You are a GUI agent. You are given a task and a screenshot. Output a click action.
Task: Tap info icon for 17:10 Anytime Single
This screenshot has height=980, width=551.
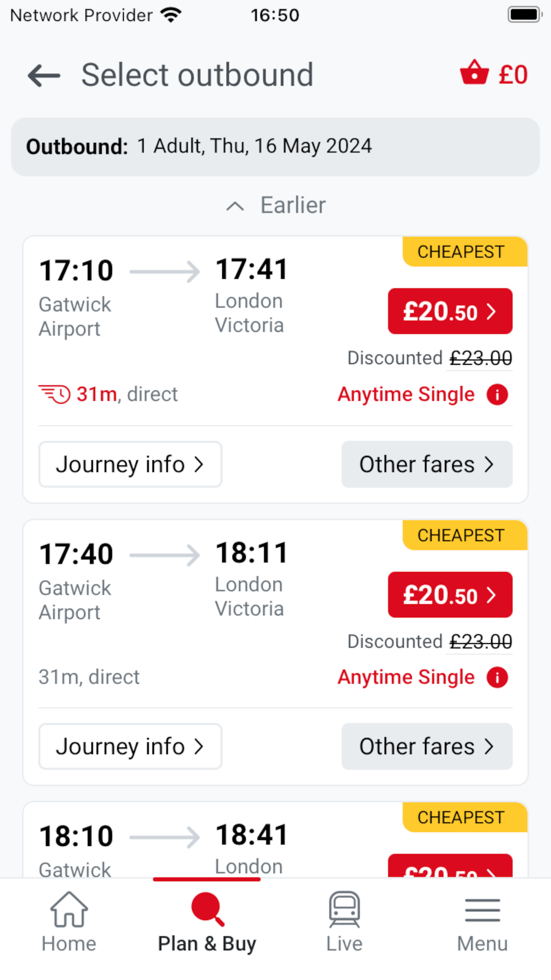(497, 395)
